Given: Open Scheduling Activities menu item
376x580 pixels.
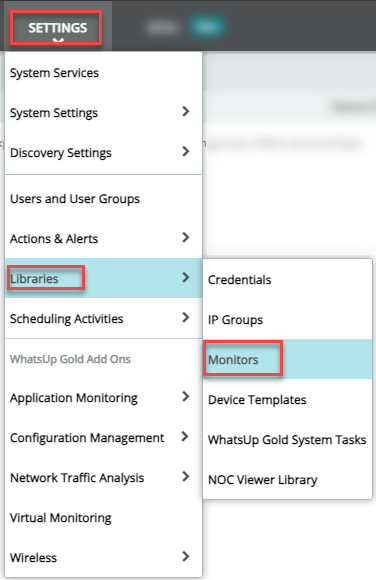Looking at the screenshot, I should tap(103, 318).
